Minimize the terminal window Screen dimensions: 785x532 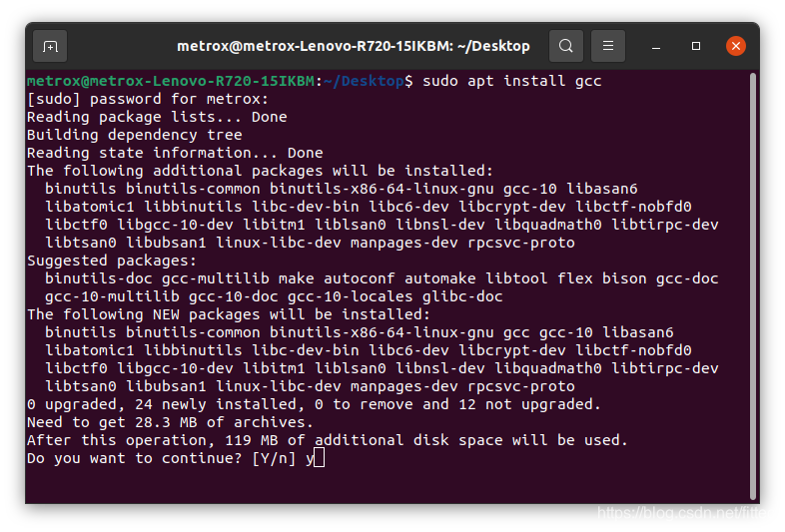pyautogui.click(x=656, y=46)
